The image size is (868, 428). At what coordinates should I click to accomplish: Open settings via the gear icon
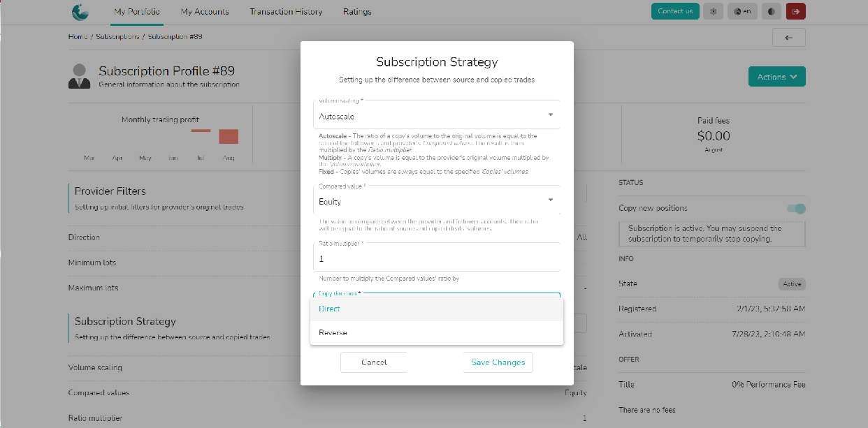point(713,11)
